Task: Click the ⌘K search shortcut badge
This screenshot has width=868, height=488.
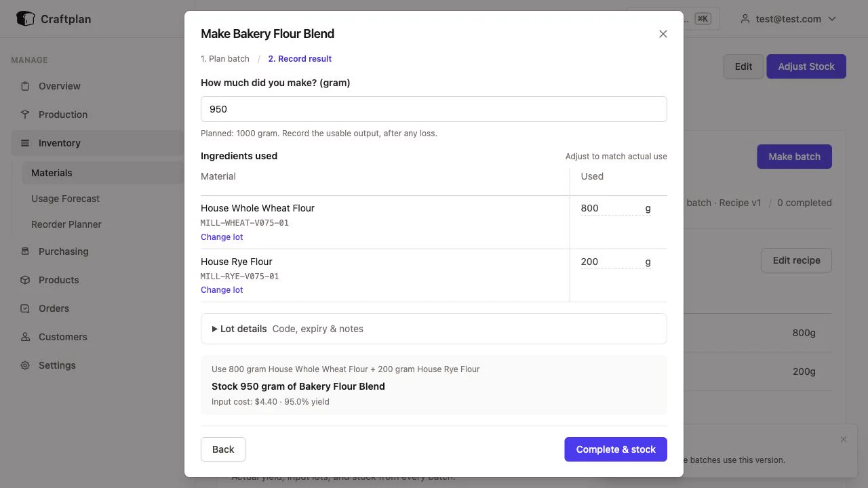Action: 703,19
